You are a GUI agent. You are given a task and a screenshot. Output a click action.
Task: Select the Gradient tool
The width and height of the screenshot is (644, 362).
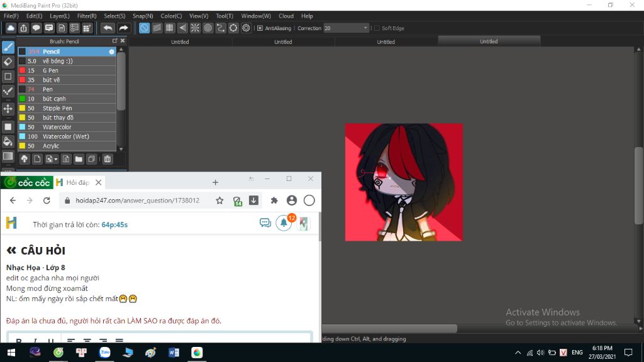(x=8, y=156)
